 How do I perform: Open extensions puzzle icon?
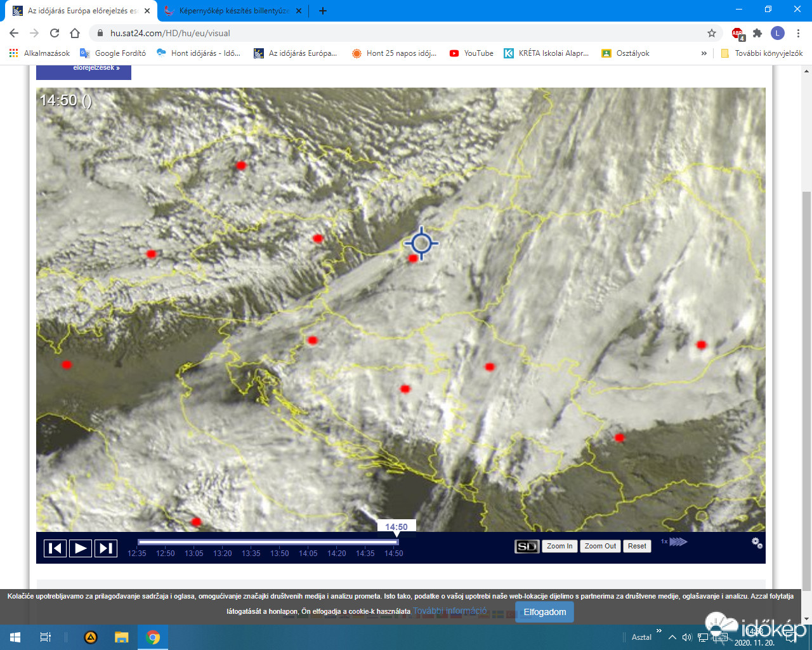point(757,33)
